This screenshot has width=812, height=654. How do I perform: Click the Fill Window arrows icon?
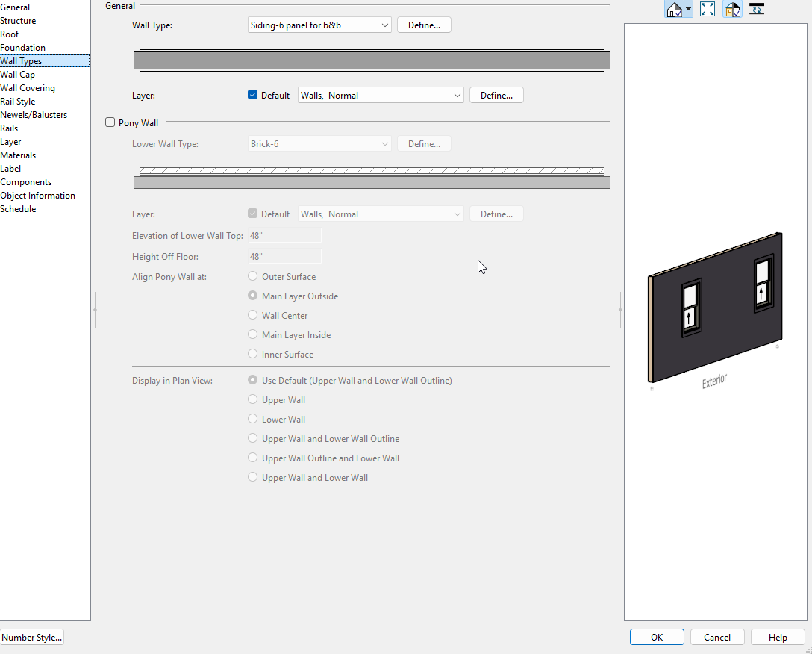pos(708,9)
